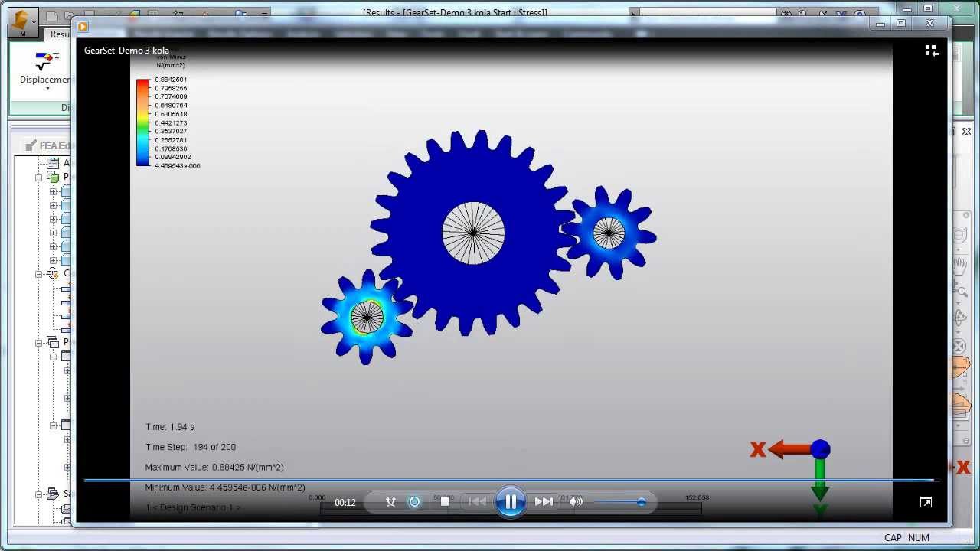Toggle repeat mode in media player
This screenshot has width=980, height=551.
(x=414, y=502)
